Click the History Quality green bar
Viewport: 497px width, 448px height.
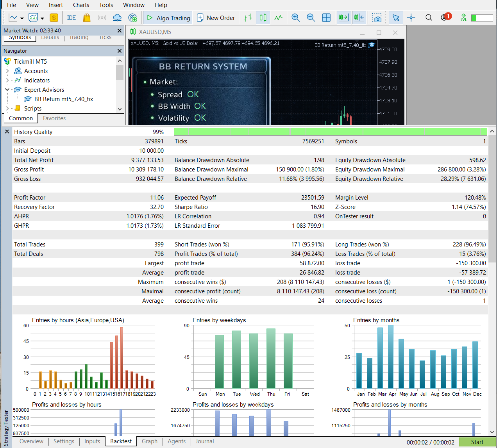(x=330, y=132)
